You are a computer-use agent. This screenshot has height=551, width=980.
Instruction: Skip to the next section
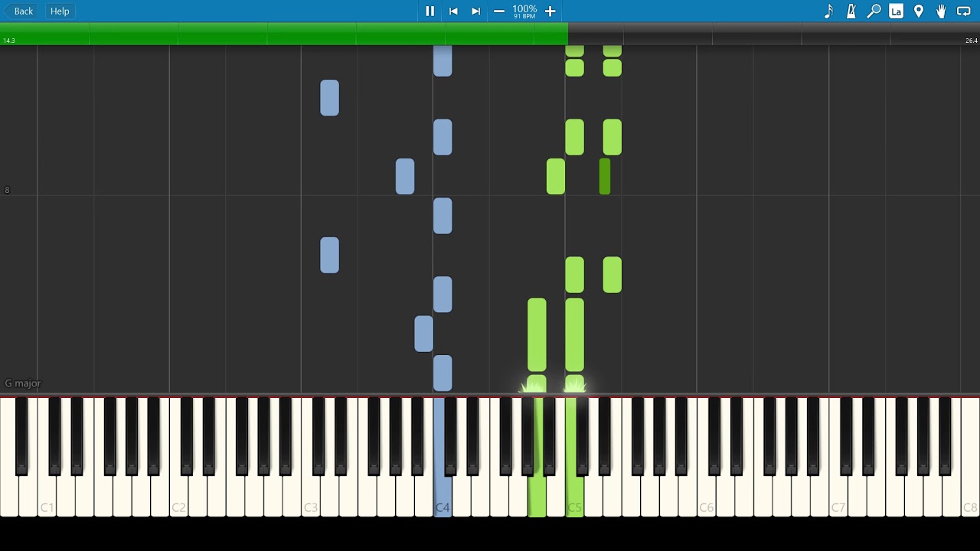(x=475, y=11)
